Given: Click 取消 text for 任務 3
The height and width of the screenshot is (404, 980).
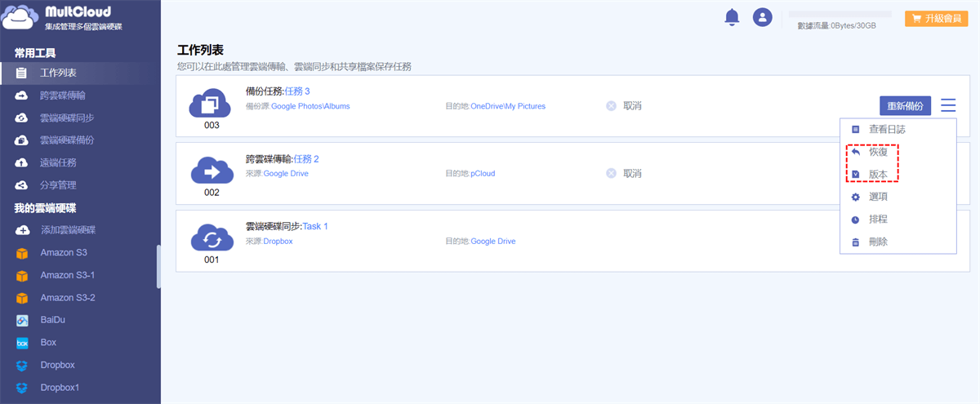Looking at the screenshot, I should 632,106.
